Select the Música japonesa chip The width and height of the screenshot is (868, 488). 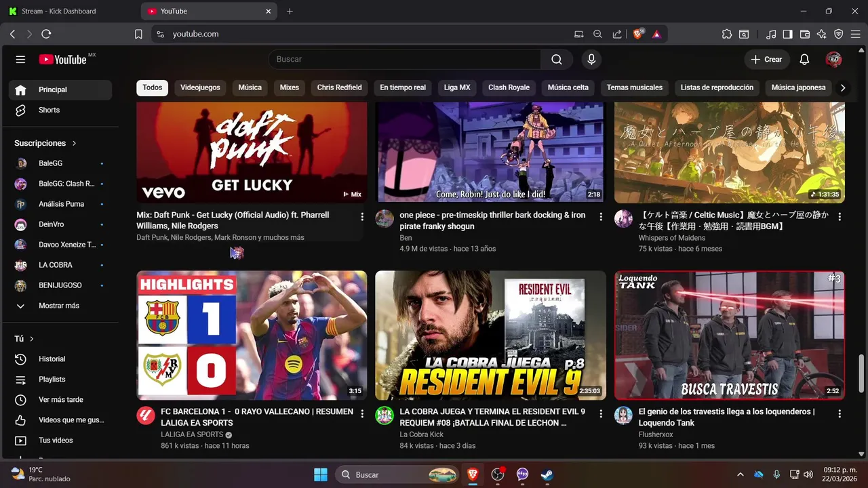coord(799,87)
